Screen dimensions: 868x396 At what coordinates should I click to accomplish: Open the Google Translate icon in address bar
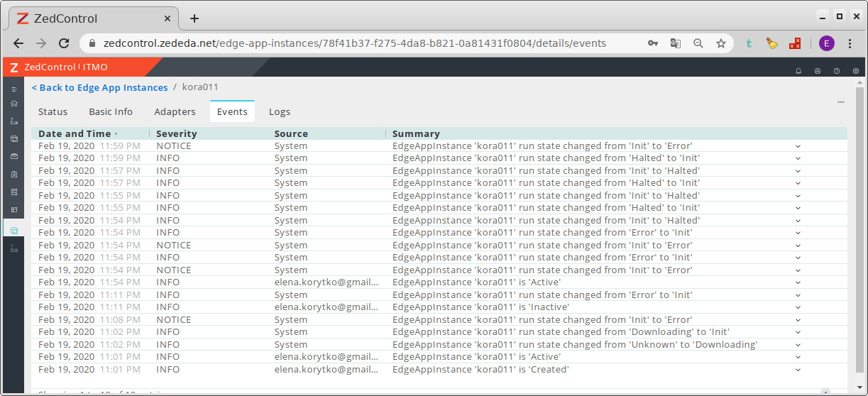click(x=675, y=43)
